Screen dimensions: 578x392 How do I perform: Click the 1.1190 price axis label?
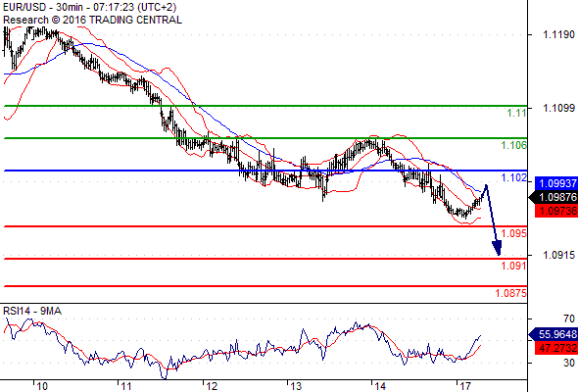[x=558, y=34]
